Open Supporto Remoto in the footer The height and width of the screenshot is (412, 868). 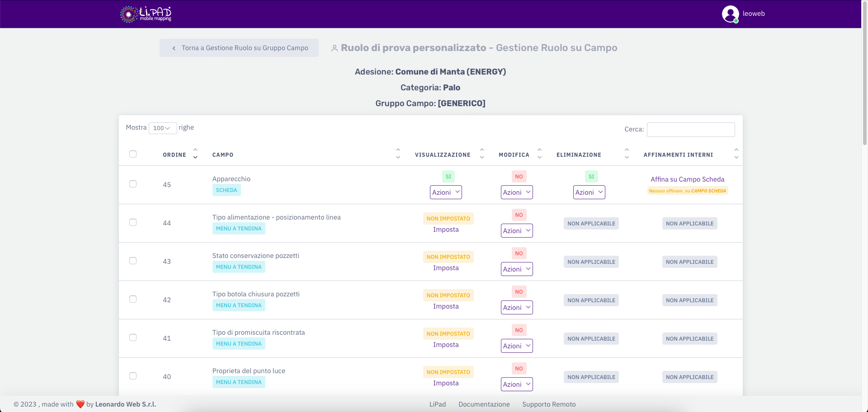click(x=549, y=404)
